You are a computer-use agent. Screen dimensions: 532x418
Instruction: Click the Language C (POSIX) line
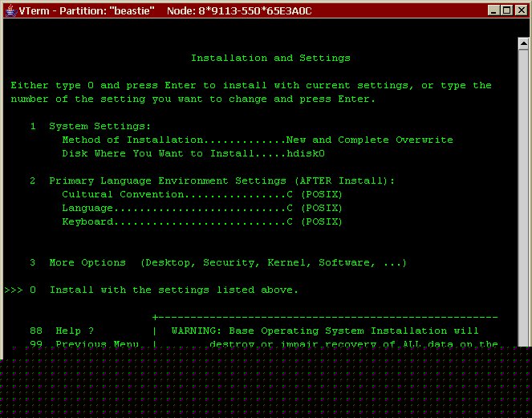(x=202, y=208)
